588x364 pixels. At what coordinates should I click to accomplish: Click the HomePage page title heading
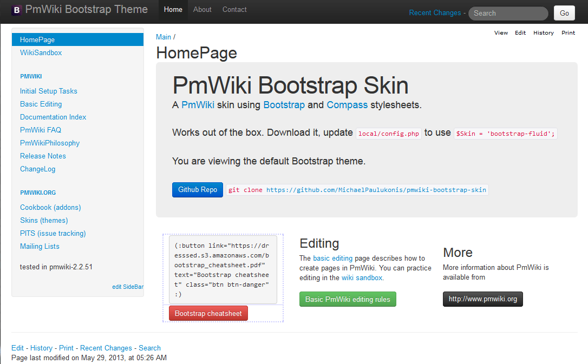[x=197, y=53]
